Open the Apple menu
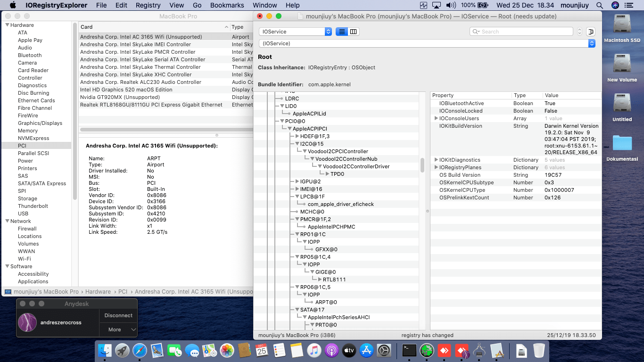644x362 pixels. tap(13, 5)
